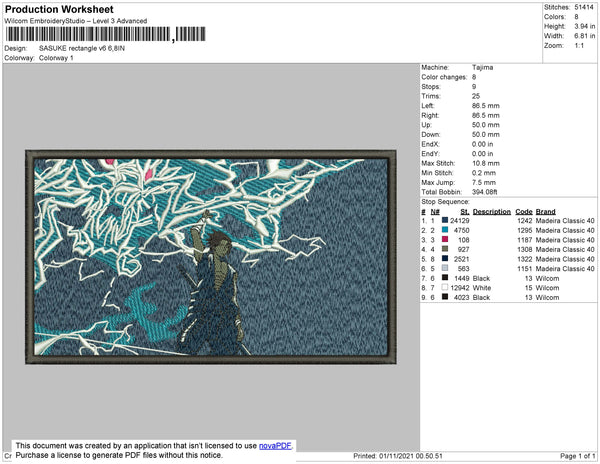This screenshot has height=464, width=600.
Task: Click the dark blue swatch for code 1322
Action: tap(445, 259)
